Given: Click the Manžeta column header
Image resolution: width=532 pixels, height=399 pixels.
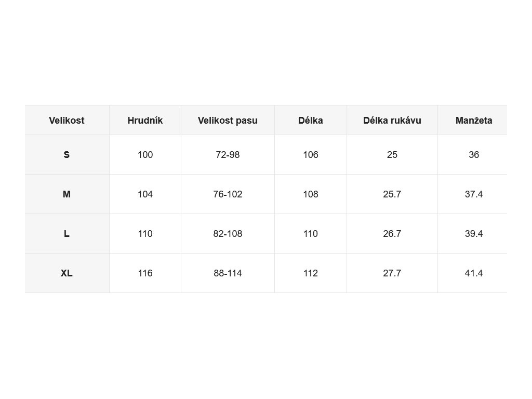Looking at the screenshot, I should click(473, 120).
